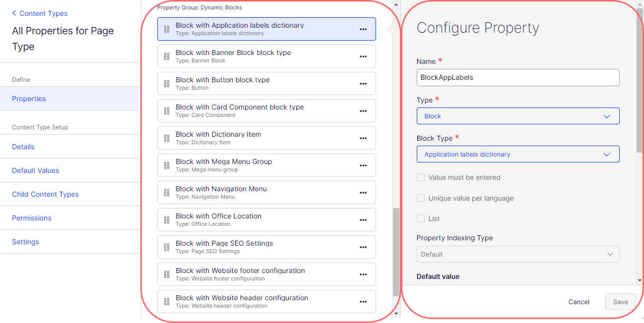The width and height of the screenshot is (644, 323).
Task: Select the Block with Dictionary Item row
Action: [x=266, y=138]
